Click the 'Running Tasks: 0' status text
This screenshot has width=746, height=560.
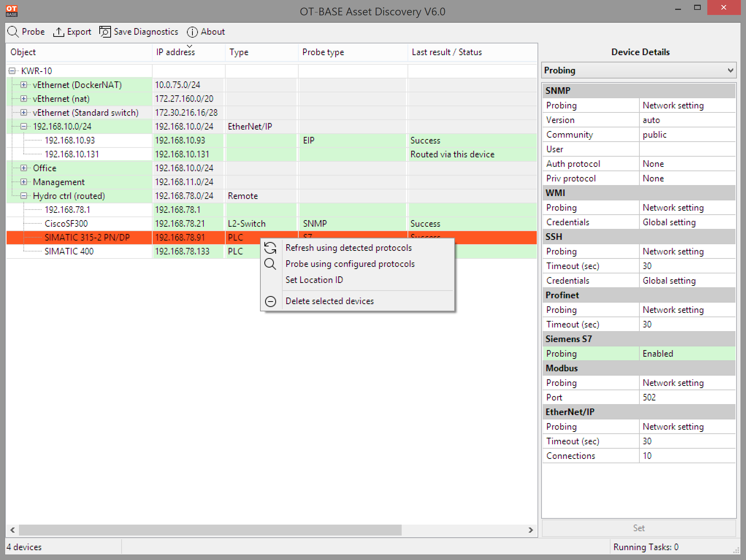(x=646, y=547)
